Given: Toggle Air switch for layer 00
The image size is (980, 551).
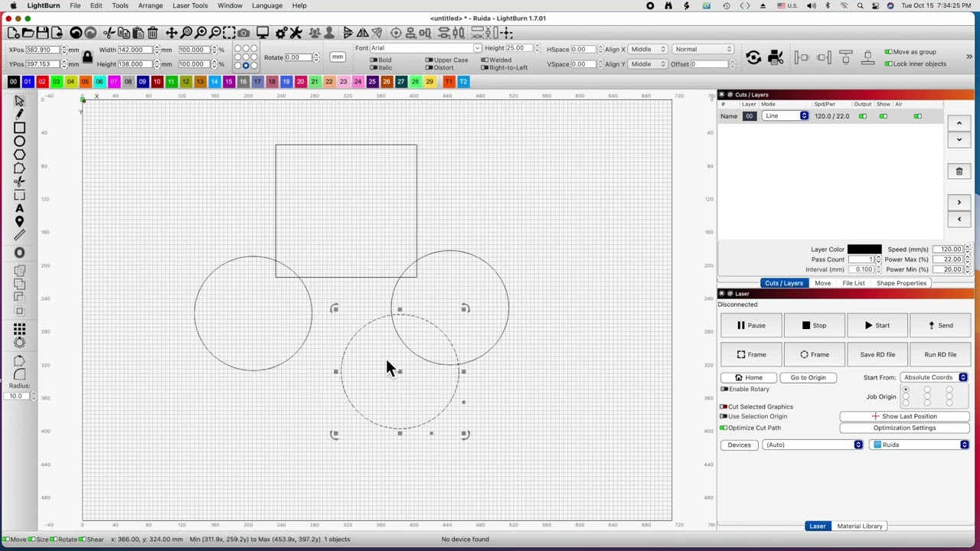Looking at the screenshot, I should click(918, 116).
